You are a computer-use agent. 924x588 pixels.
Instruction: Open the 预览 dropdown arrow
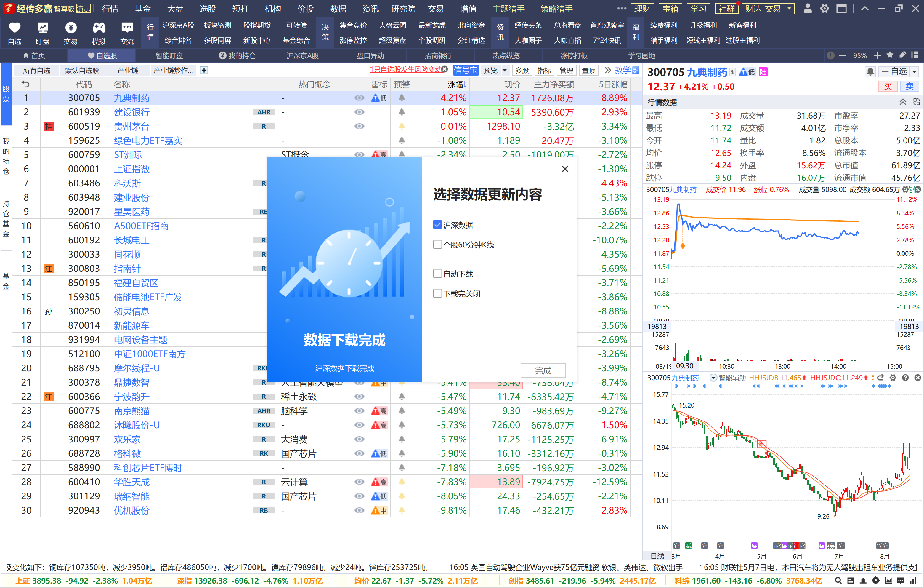pos(505,70)
